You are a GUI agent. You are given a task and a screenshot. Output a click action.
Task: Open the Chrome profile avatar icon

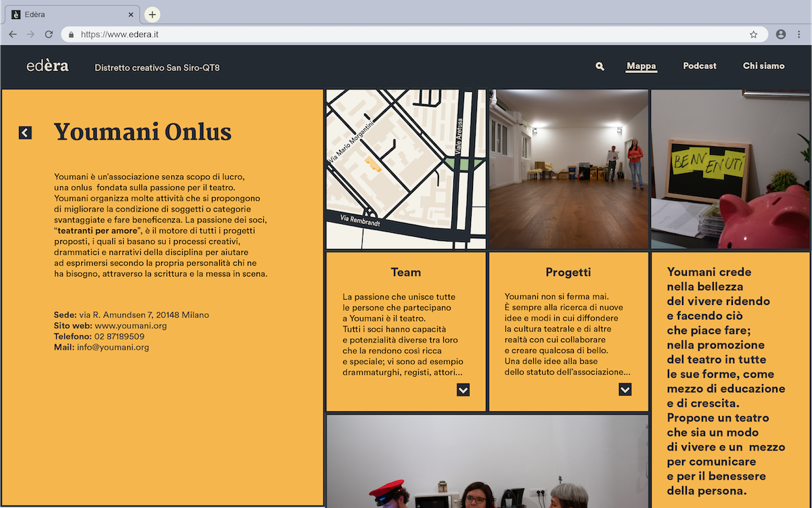click(x=781, y=34)
